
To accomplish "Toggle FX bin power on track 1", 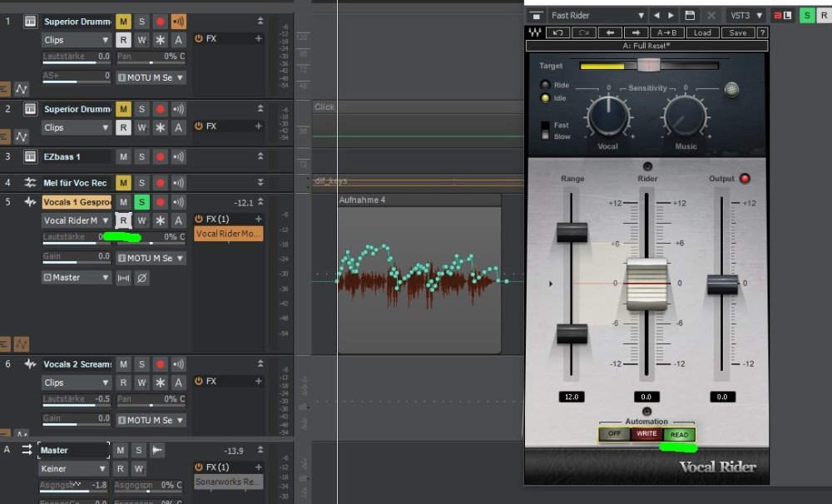I will [x=199, y=38].
